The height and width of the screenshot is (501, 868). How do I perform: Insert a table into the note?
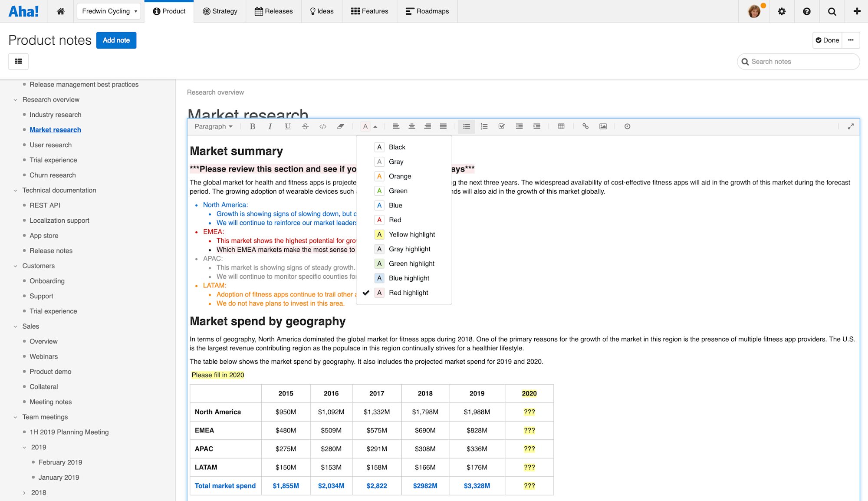point(561,126)
